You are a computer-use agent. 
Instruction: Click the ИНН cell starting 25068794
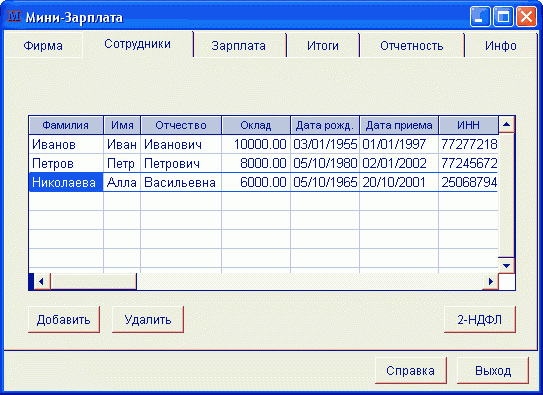[x=469, y=182]
